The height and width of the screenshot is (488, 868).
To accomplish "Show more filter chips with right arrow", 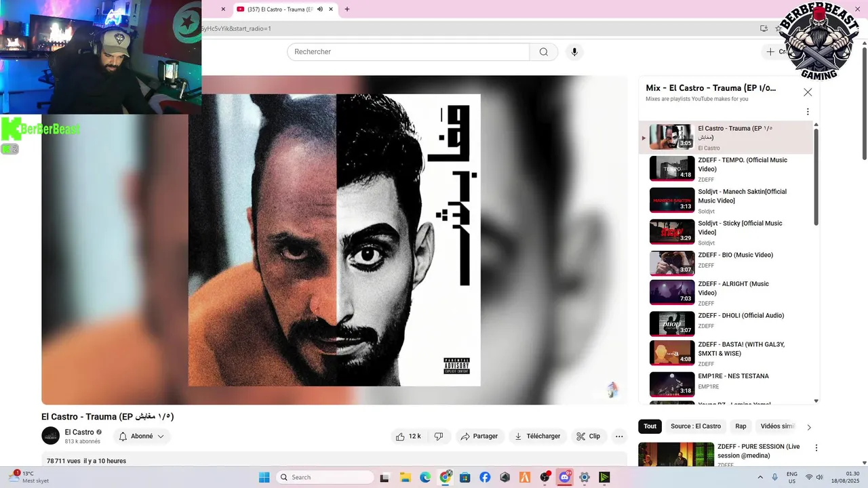I will point(809,427).
